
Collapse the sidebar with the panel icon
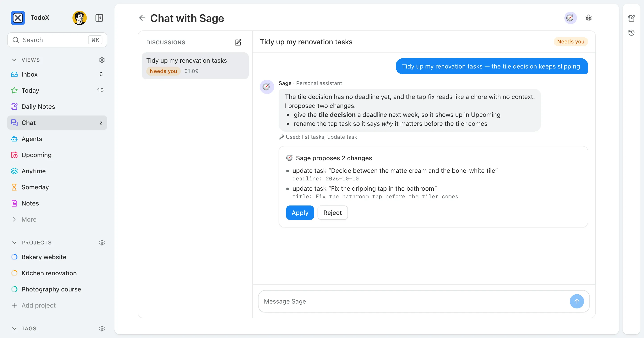(x=99, y=18)
